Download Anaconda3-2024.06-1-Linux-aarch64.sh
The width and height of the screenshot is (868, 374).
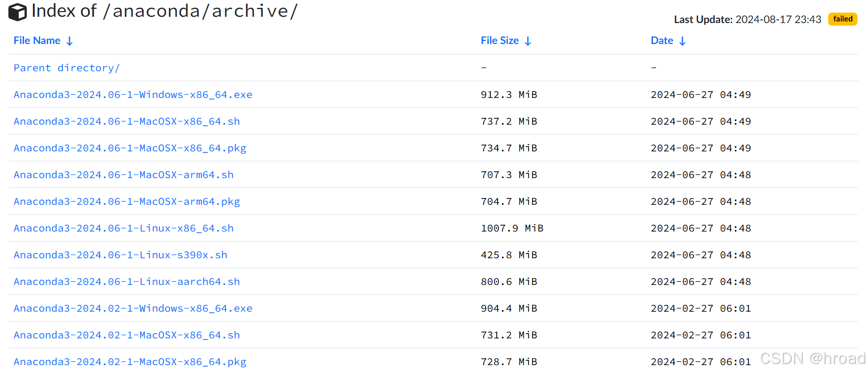pyautogui.click(x=127, y=282)
